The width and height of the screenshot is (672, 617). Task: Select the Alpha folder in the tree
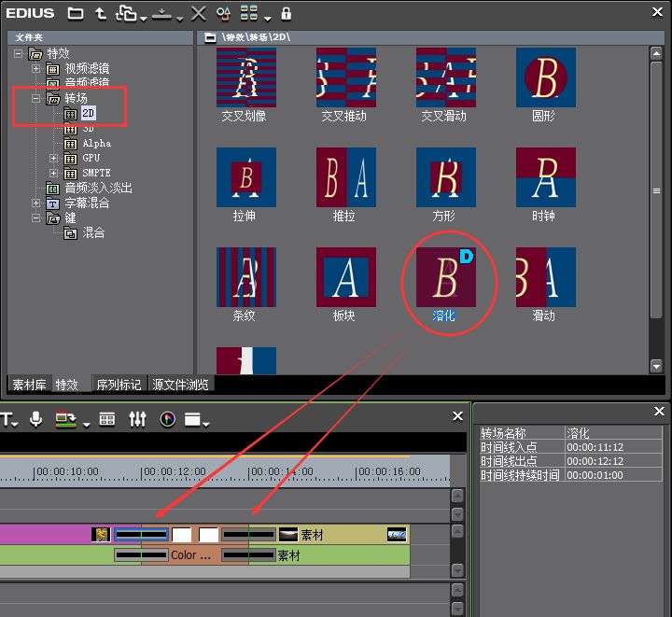point(96,144)
